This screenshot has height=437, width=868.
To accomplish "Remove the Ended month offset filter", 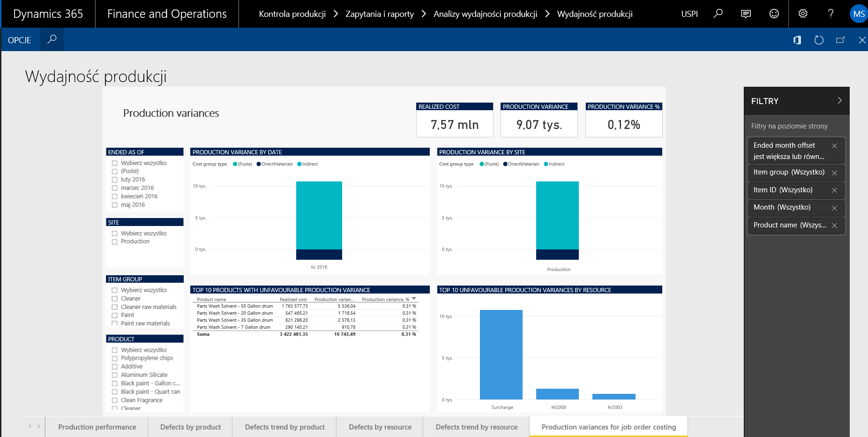I will [x=834, y=146].
